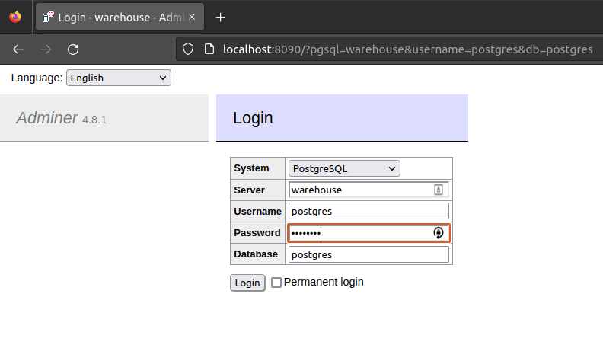Click the Database row label
The image size is (603, 364).
click(x=256, y=254)
